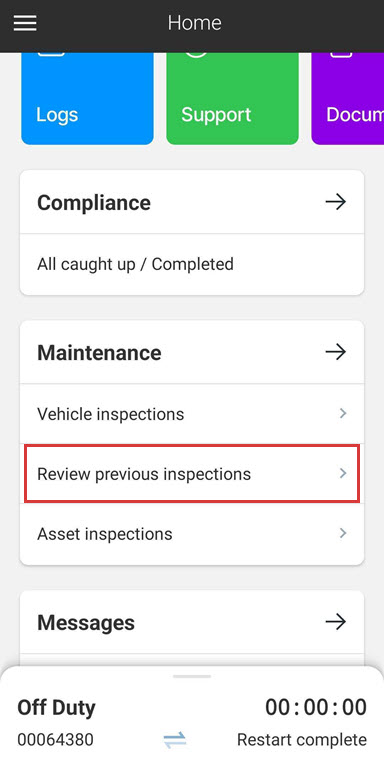Open the hamburger menu
Screen dimensions: 385x764
point(25,22)
